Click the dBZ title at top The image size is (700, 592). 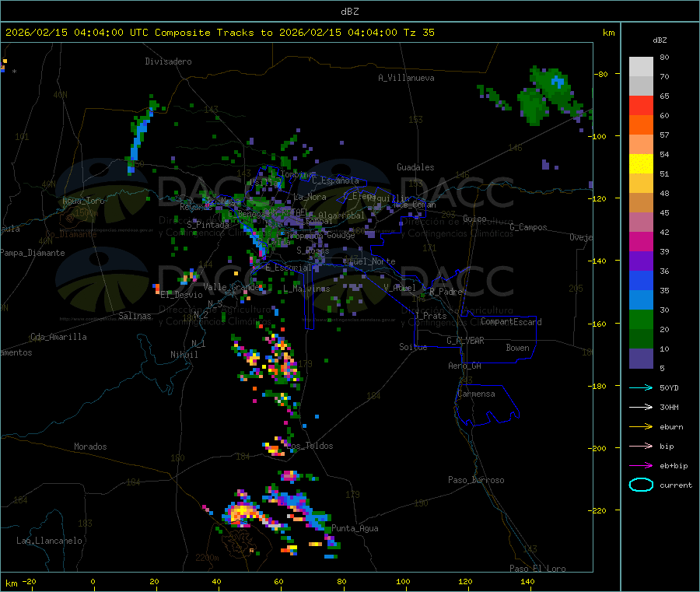click(x=349, y=12)
